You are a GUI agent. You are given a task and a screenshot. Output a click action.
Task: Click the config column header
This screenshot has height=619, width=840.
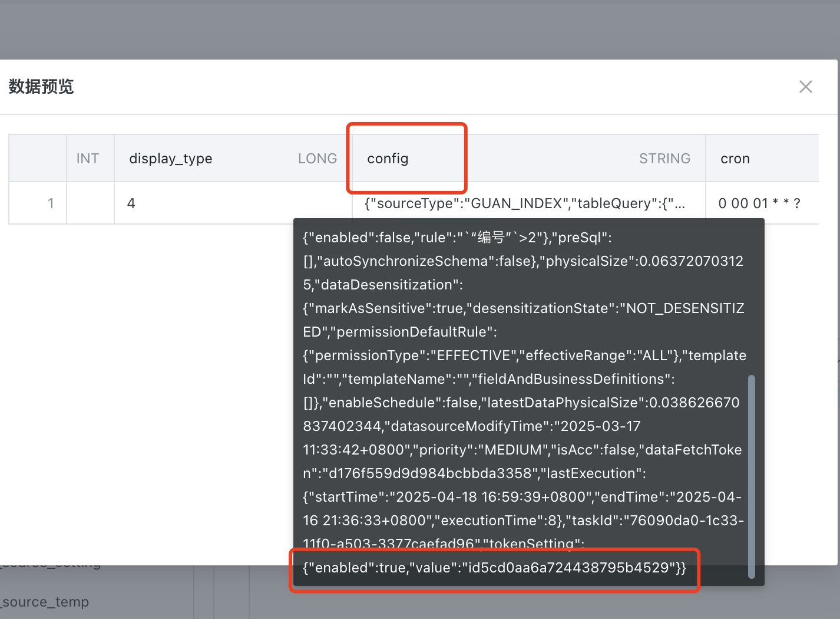[528, 158]
